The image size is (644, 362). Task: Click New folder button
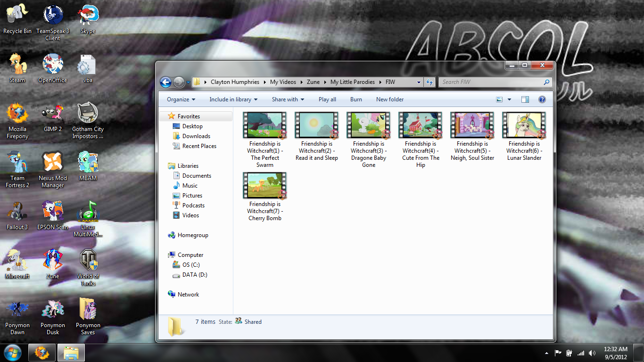tap(390, 99)
